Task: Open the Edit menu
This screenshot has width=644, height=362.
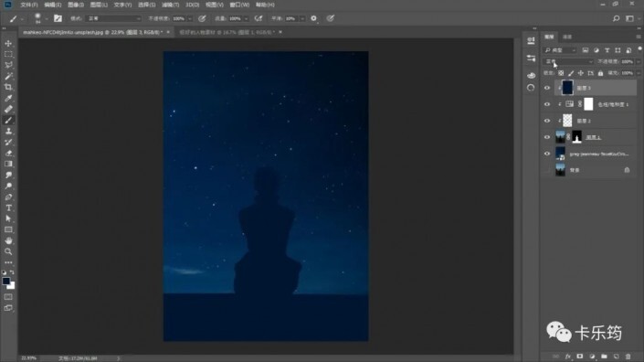Action: [x=53, y=5]
